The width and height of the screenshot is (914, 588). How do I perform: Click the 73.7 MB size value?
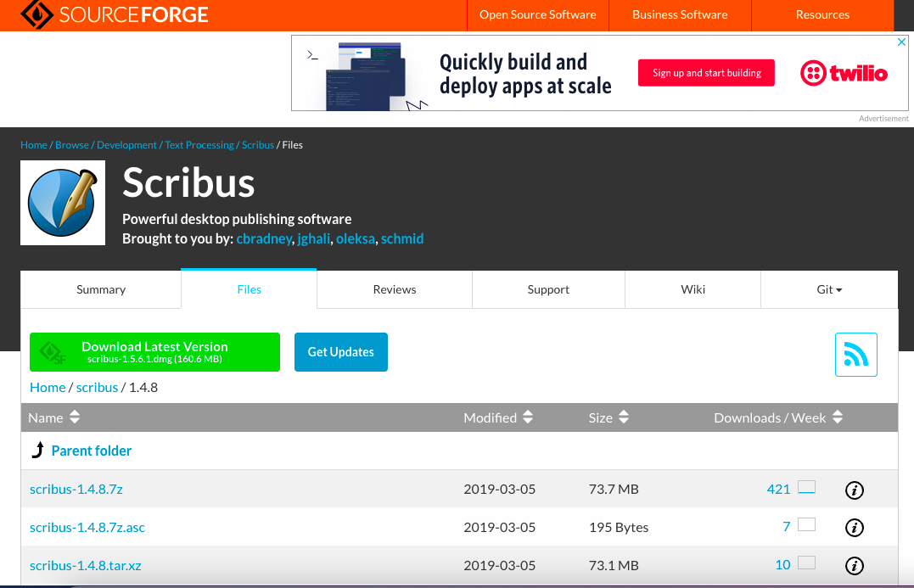[614, 489]
